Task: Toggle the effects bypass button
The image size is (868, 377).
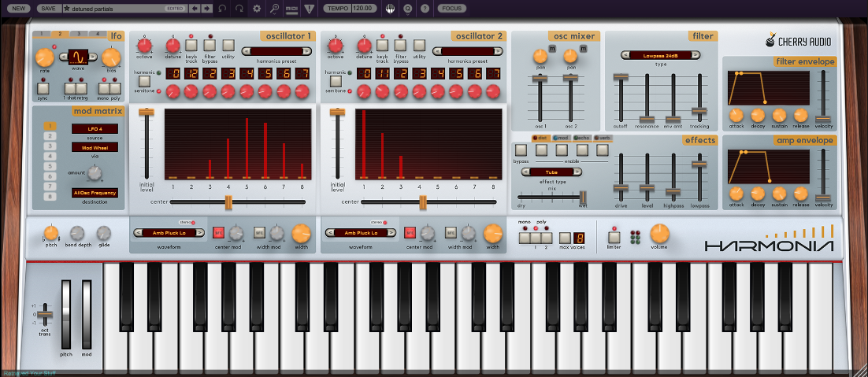Action: click(521, 150)
